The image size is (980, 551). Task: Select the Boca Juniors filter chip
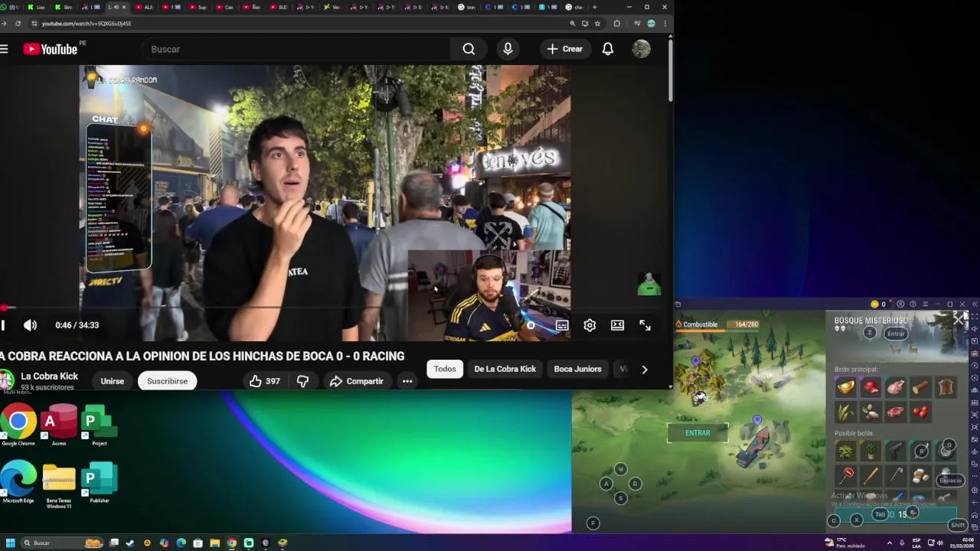click(577, 369)
